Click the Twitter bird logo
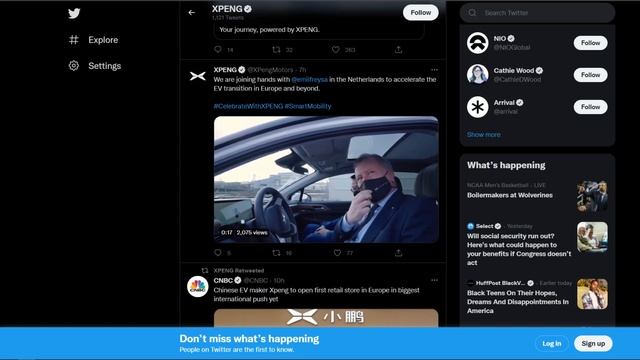 click(x=74, y=13)
